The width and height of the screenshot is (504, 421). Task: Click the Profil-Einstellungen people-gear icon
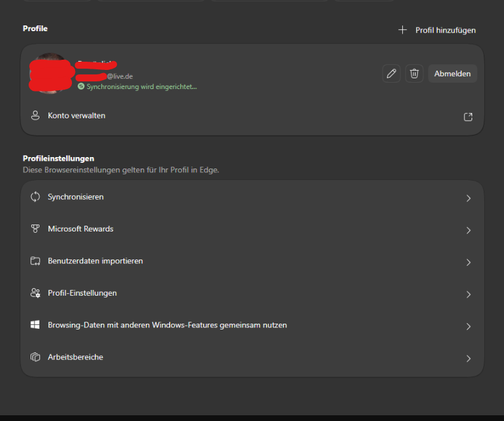click(35, 293)
